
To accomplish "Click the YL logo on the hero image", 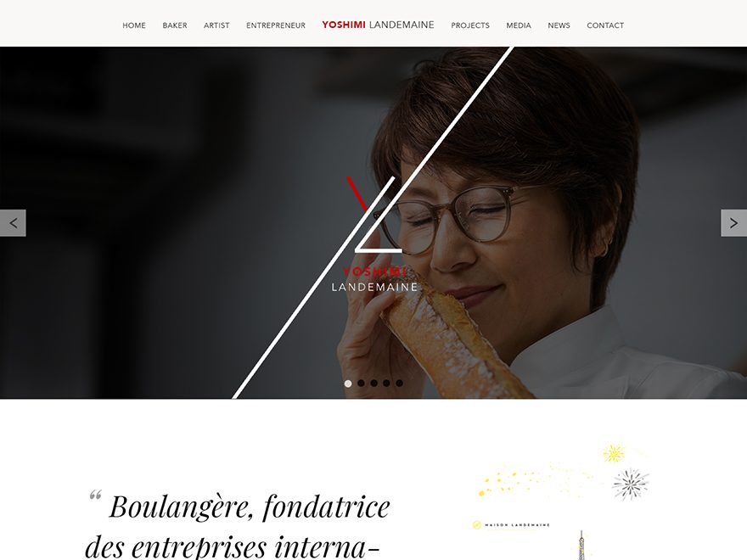I will 374,233.
